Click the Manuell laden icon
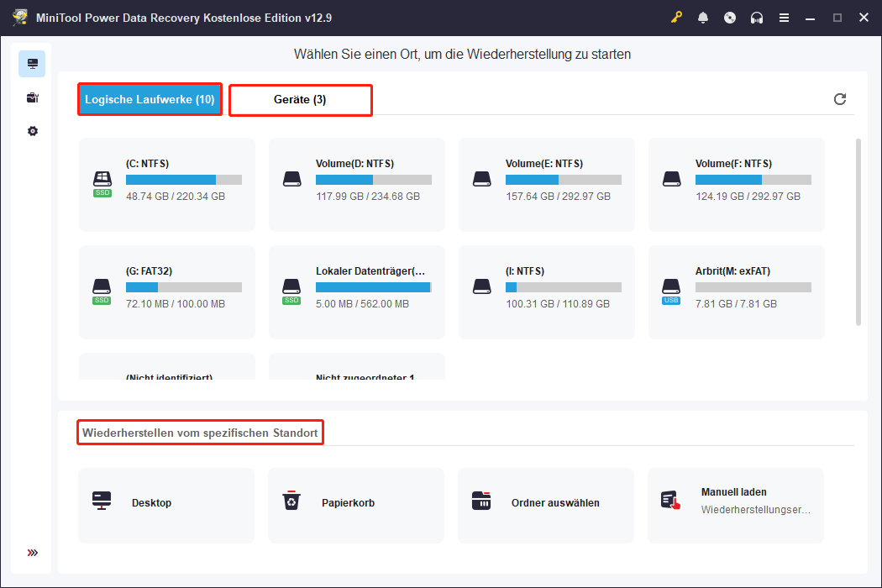This screenshot has width=882, height=588. coord(670,501)
